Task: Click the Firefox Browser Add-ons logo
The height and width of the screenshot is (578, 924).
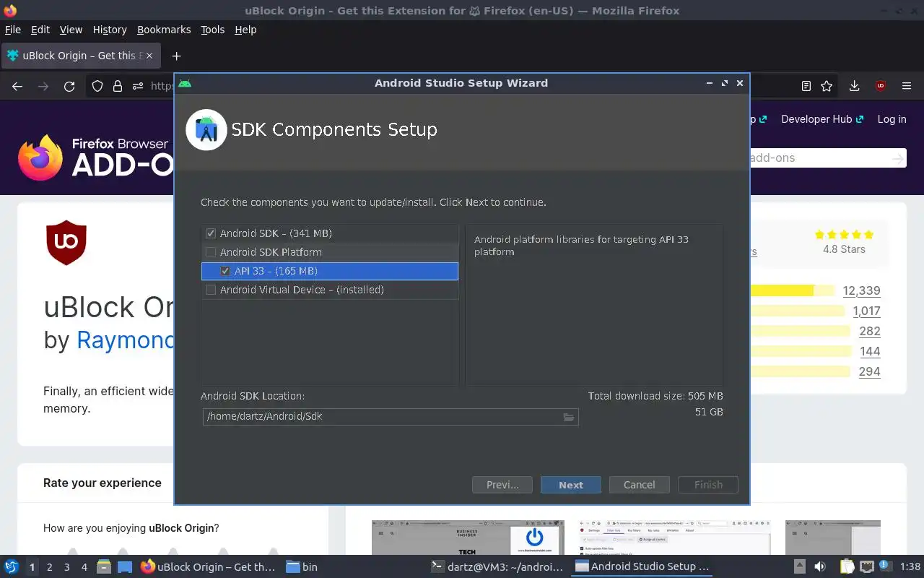Action: click(94, 158)
